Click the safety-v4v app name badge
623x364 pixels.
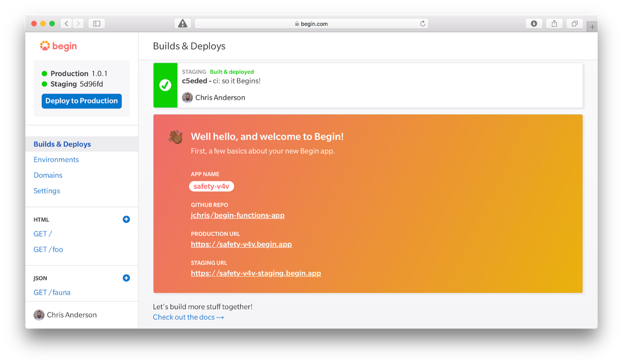pos(211,186)
